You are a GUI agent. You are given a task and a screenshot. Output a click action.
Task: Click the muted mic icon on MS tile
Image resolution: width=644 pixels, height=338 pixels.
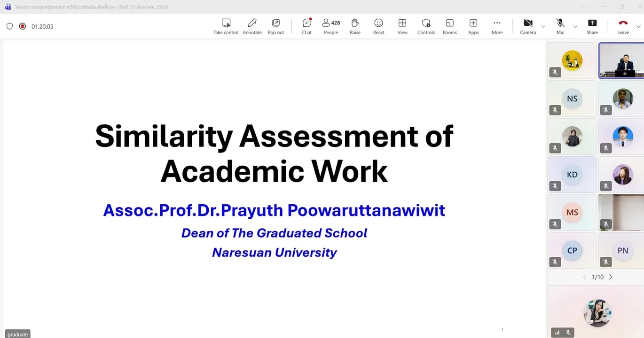pyautogui.click(x=555, y=224)
